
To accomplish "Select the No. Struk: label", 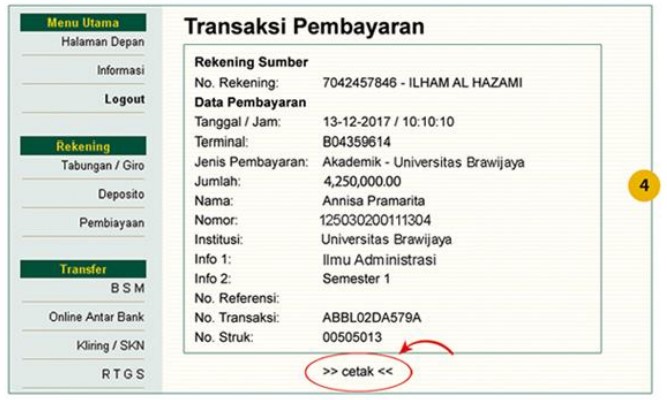I will (224, 337).
